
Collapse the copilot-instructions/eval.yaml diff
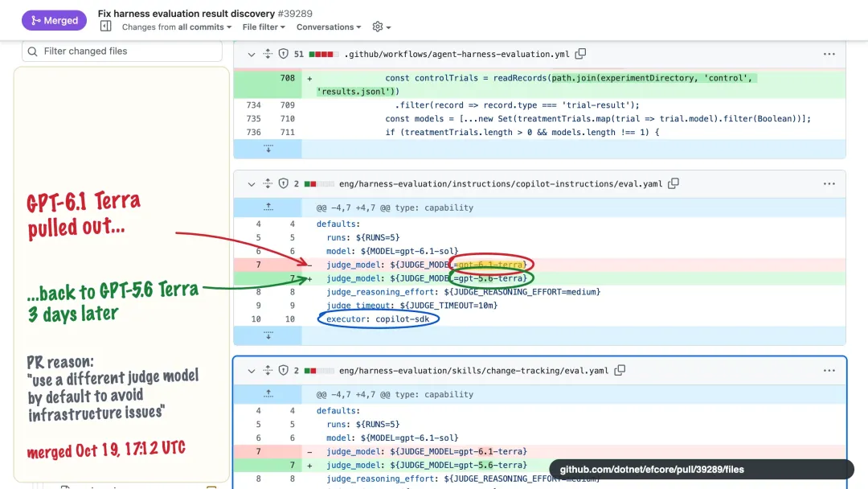click(x=252, y=184)
